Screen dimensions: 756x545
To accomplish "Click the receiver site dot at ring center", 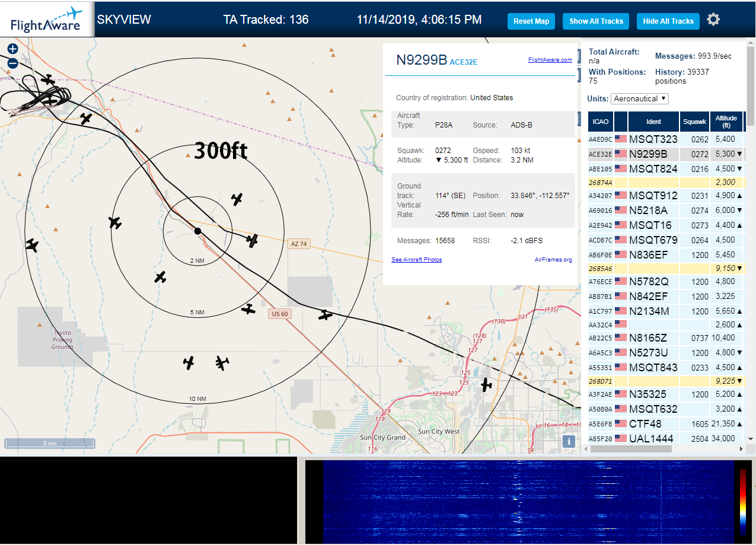I will [197, 231].
